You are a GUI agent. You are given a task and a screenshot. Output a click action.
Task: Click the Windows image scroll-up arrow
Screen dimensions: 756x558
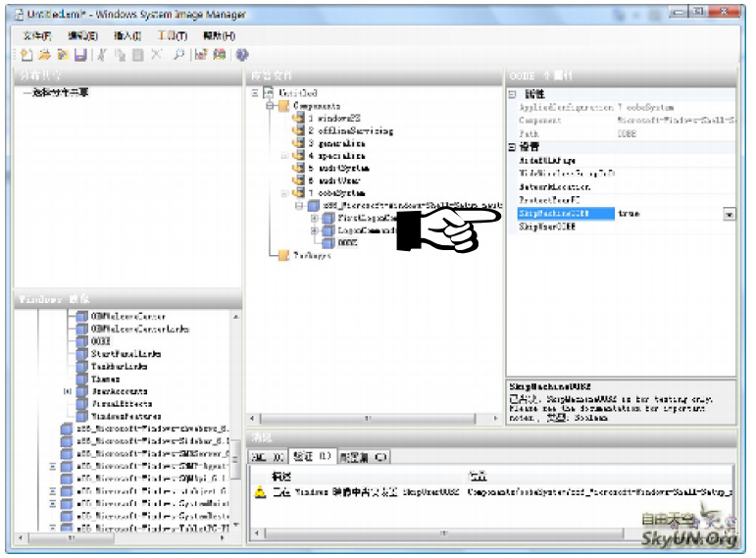point(235,317)
